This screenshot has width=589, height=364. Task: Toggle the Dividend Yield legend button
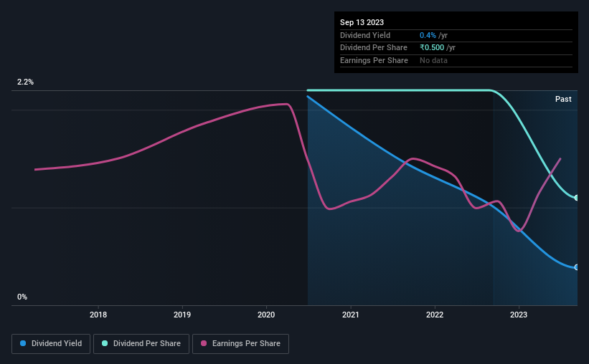tap(51, 344)
